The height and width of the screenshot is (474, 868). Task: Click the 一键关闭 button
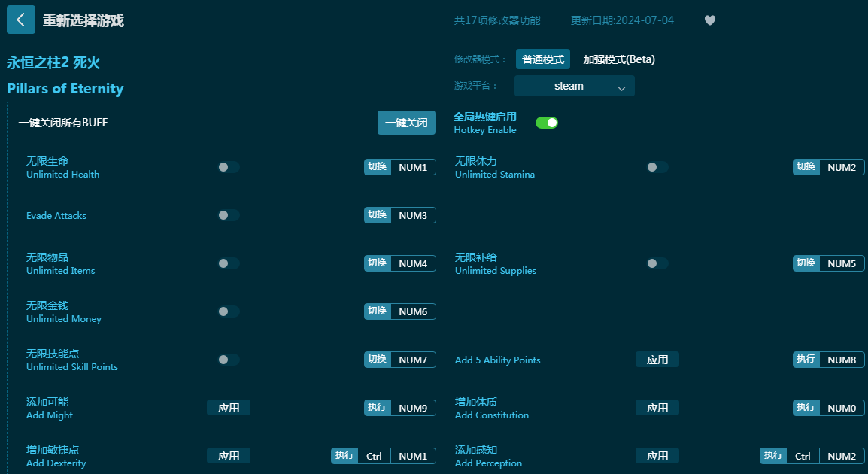click(406, 123)
